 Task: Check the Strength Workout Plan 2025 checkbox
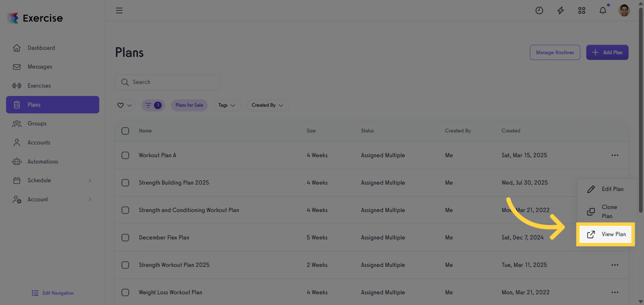125,265
